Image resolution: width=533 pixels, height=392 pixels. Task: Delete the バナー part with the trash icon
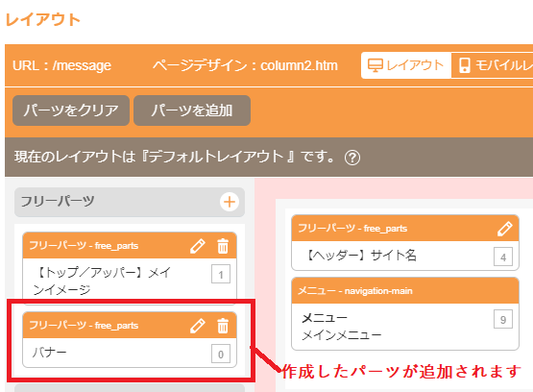coord(223,326)
